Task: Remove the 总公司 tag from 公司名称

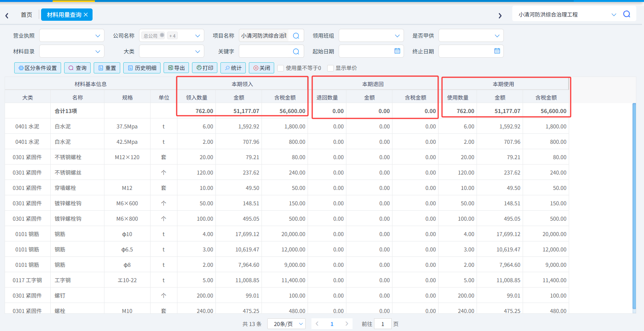Action: coord(162,35)
